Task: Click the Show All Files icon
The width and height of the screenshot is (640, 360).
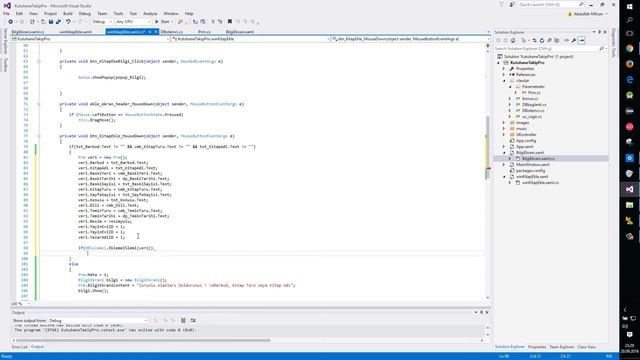Action: click(x=557, y=40)
